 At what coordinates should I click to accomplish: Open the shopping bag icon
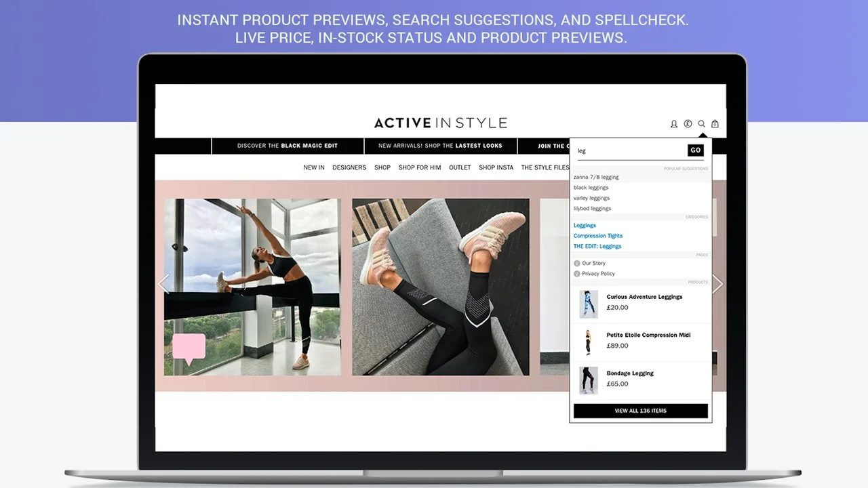715,124
